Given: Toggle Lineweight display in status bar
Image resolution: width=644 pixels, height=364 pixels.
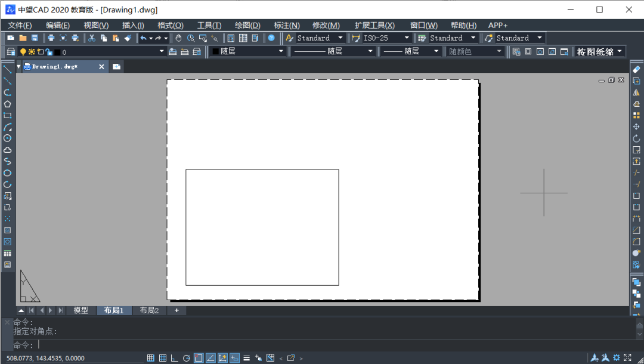Looking at the screenshot, I should tap(246, 358).
